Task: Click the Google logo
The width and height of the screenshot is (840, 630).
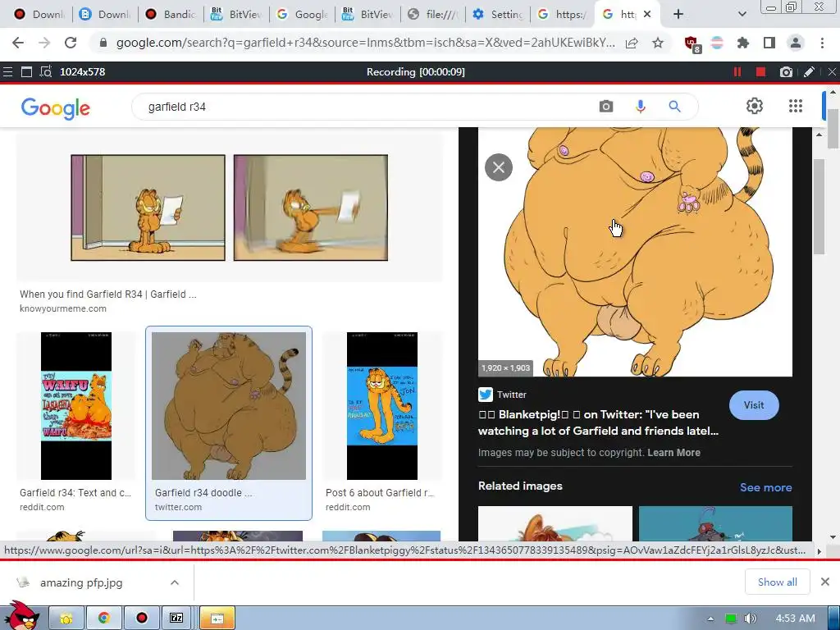Action: 56,108
